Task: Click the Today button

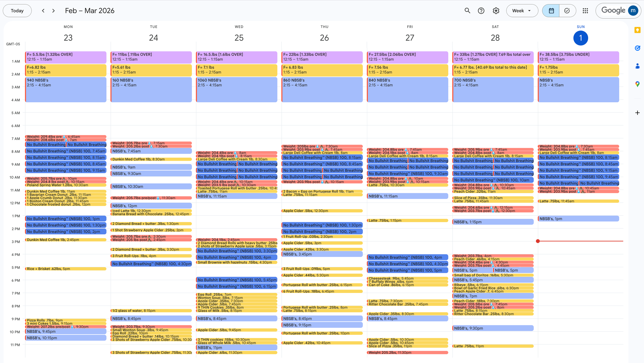Action: point(17,11)
